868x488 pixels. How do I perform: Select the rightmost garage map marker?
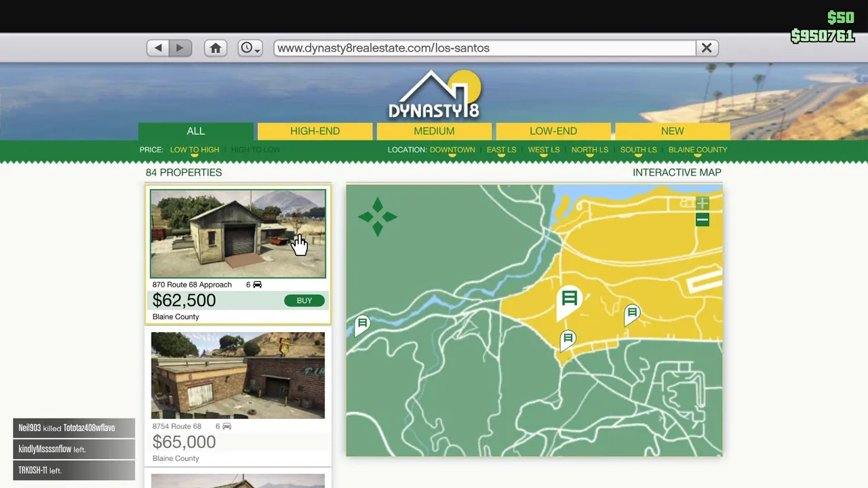(632, 314)
